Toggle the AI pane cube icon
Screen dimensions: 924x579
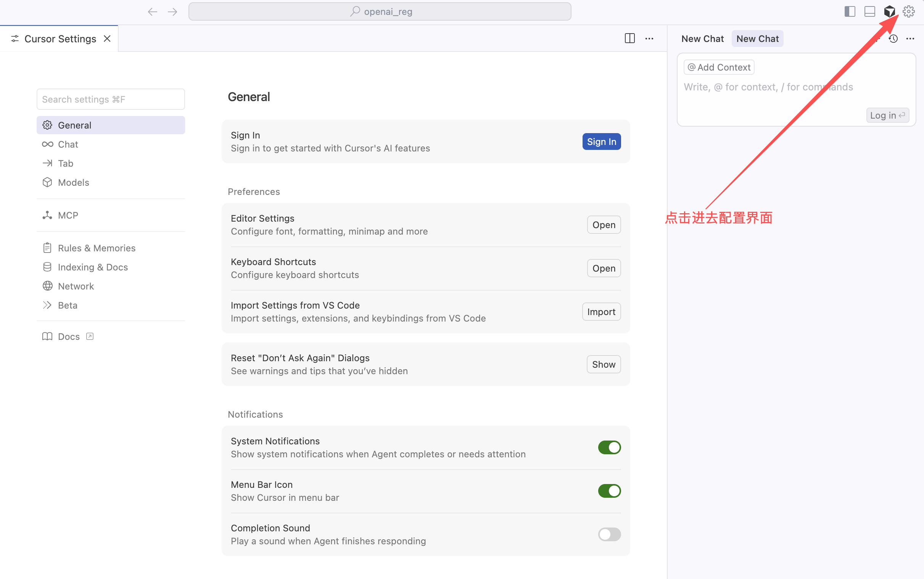(x=889, y=11)
